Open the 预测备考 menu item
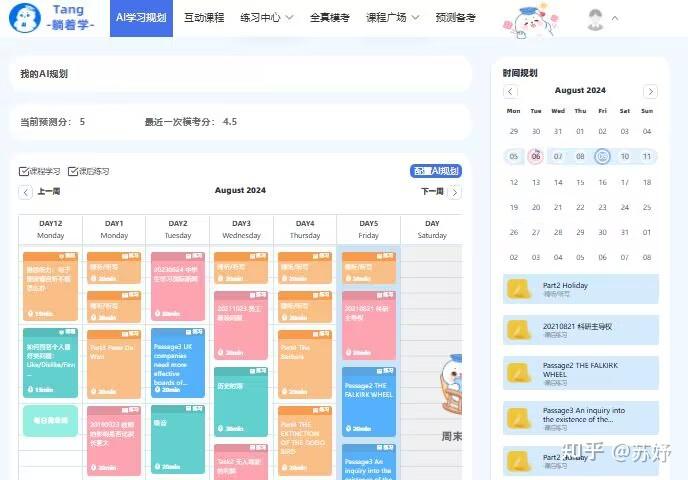The image size is (688, 480). click(455, 18)
